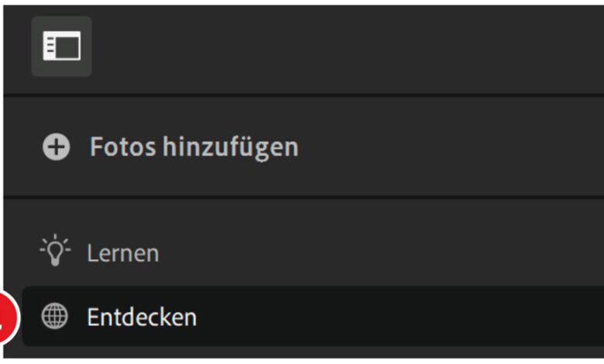
Task: Open tutorials using the bulb symbol
Action: click(x=54, y=252)
